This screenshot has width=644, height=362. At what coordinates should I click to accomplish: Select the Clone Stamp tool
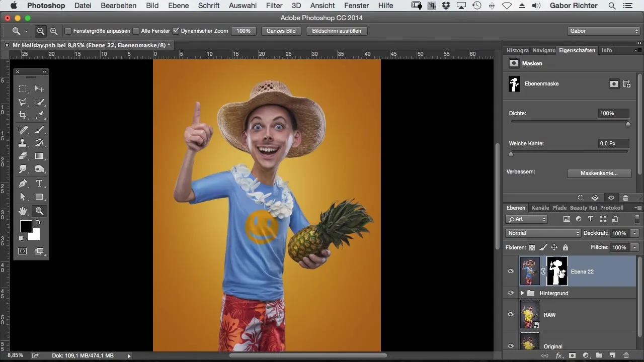(23, 143)
